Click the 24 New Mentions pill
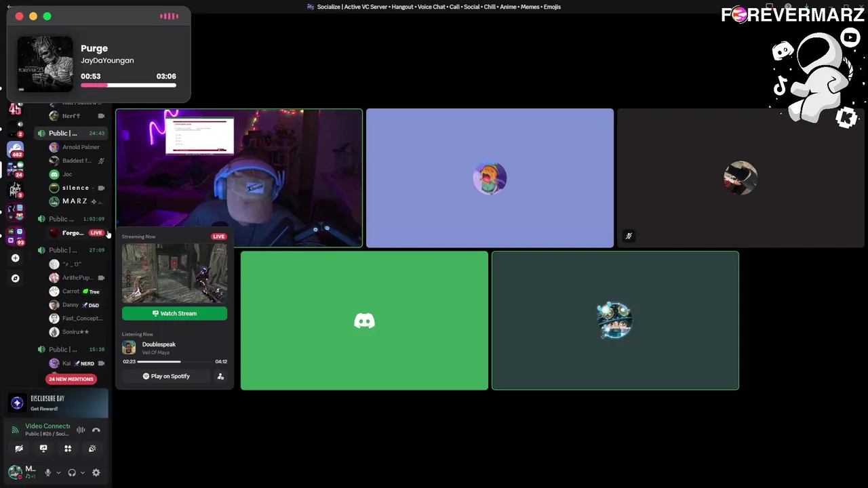This screenshot has height=488, width=868. pyautogui.click(x=71, y=379)
